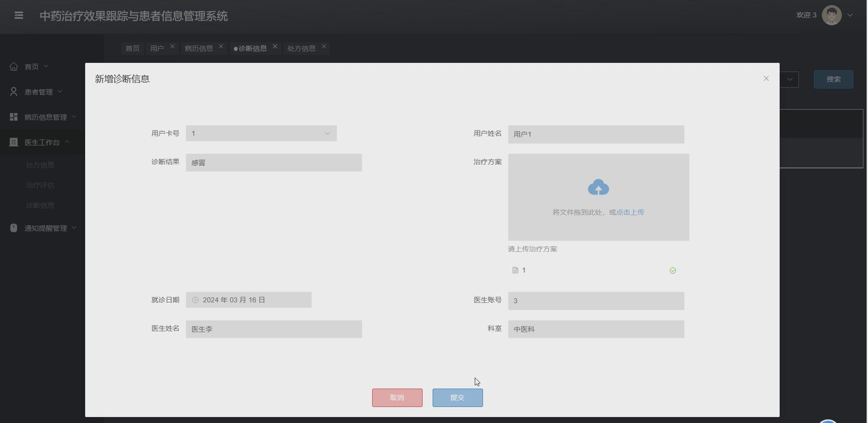
Task: Click the 病历信息管理 grid icon
Action: click(x=13, y=117)
